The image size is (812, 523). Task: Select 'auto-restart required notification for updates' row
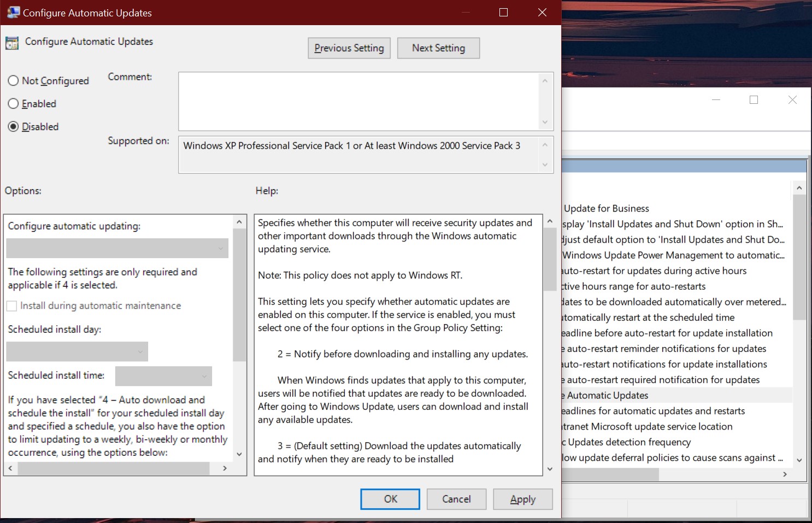661,380
